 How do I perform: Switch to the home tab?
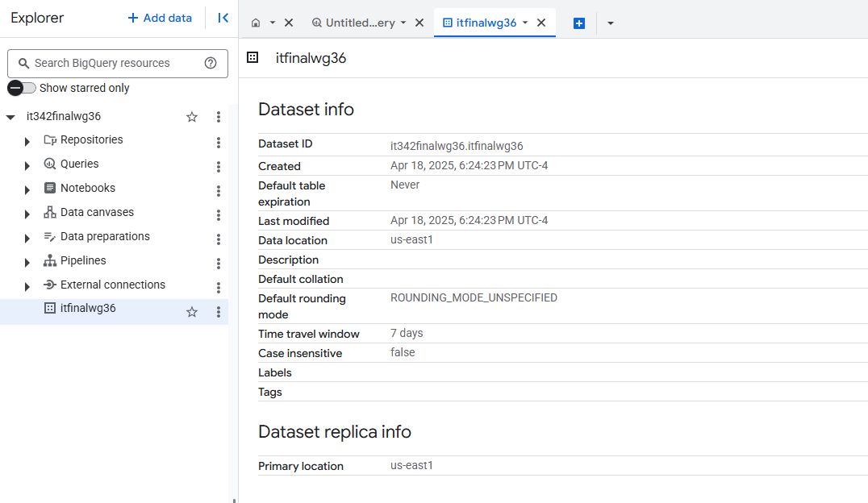[256, 23]
